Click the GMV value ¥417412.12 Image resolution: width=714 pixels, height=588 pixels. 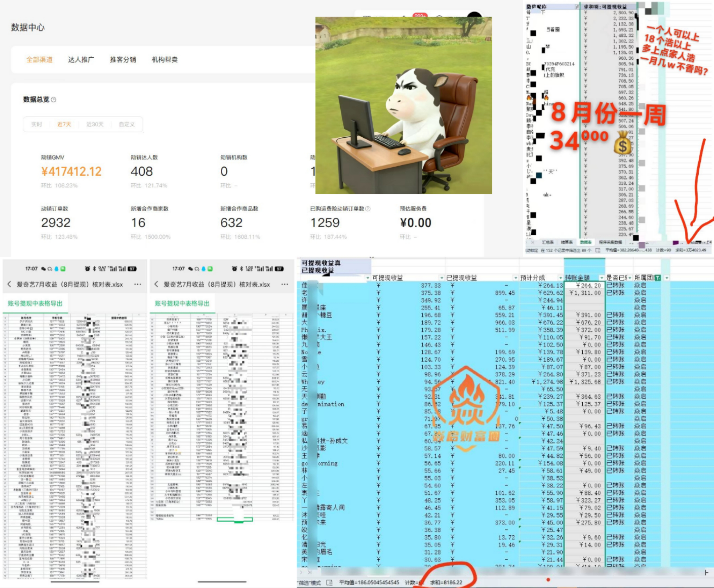point(71,172)
